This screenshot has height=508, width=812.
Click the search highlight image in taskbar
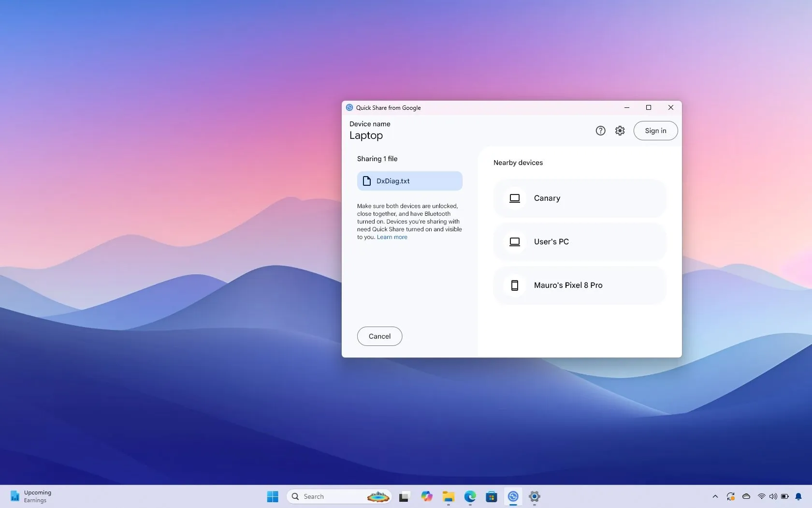coord(378,496)
